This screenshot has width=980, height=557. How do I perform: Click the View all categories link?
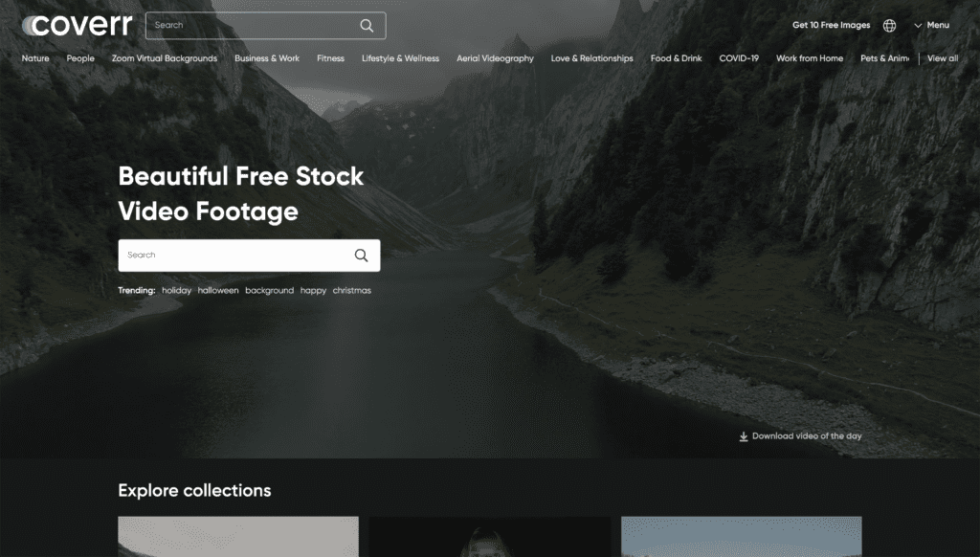[943, 58]
